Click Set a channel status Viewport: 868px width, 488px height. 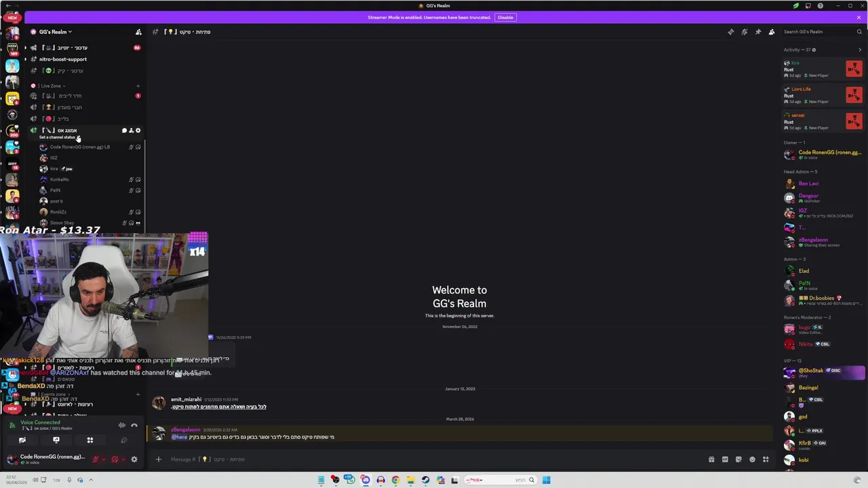pos(57,137)
